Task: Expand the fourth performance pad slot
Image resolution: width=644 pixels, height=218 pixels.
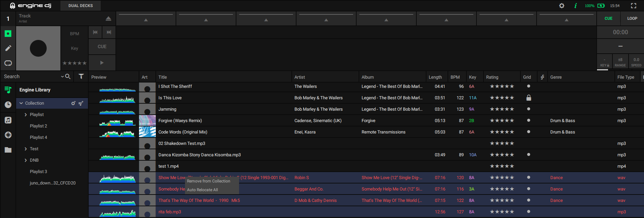Action: [326, 19]
